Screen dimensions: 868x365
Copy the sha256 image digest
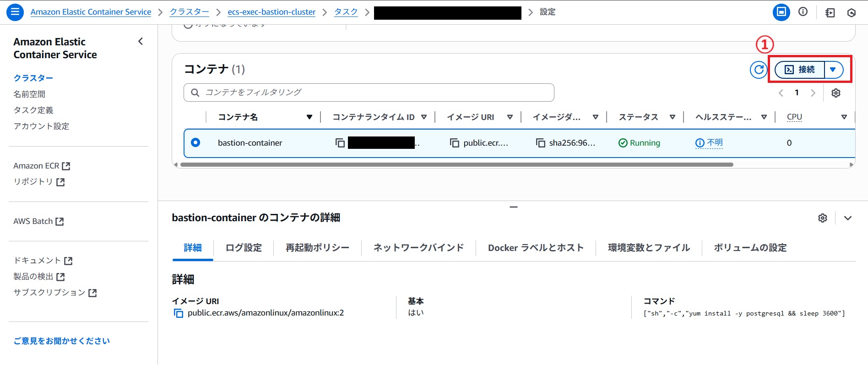click(x=541, y=143)
